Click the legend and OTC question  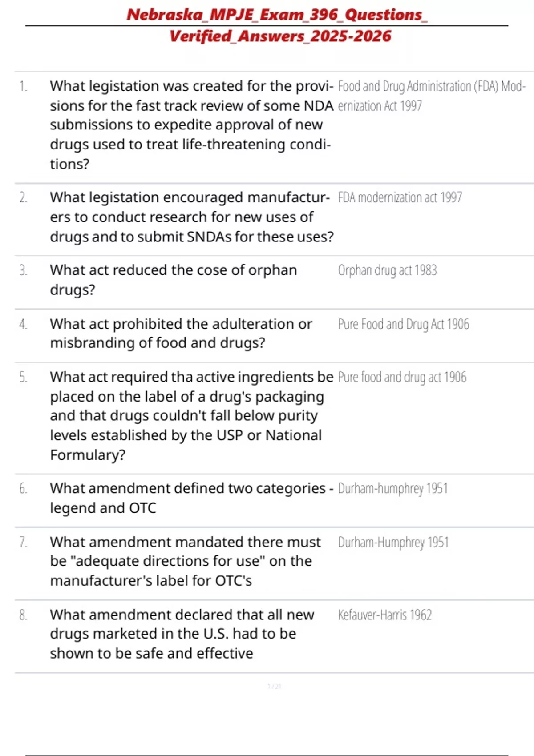pyautogui.click(x=191, y=498)
